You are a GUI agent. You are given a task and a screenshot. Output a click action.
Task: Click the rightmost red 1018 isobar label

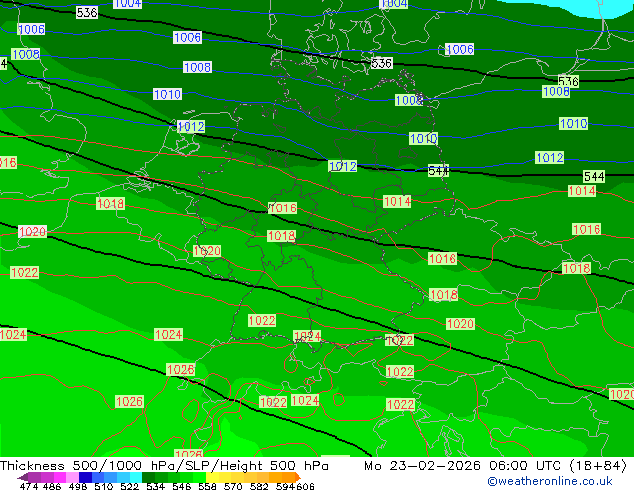tap(577, 268)
